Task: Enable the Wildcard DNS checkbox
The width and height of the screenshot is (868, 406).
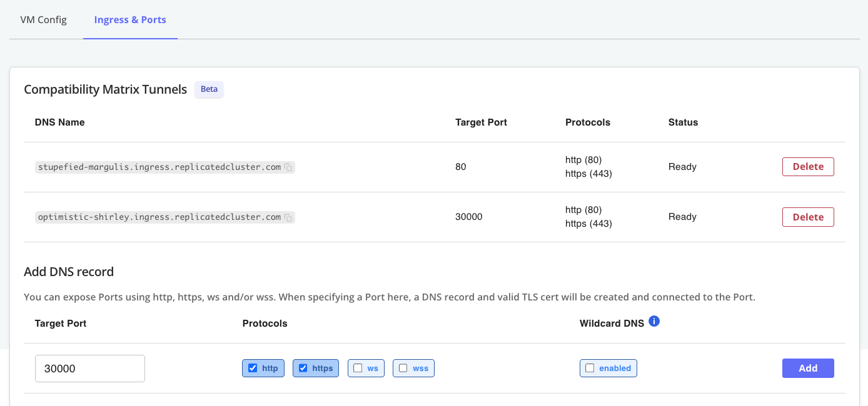Action: tap(590, 368)
